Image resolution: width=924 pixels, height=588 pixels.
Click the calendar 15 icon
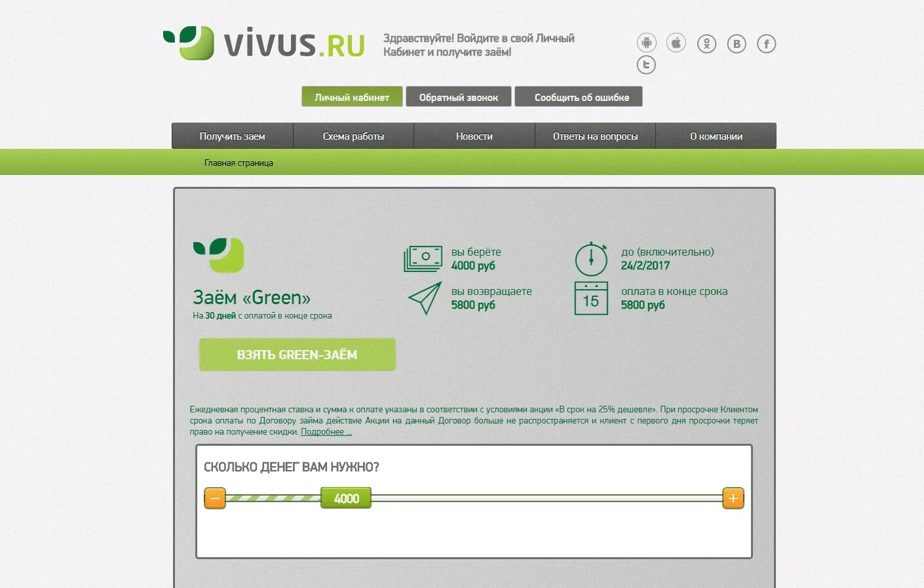(x=591, y=298)
